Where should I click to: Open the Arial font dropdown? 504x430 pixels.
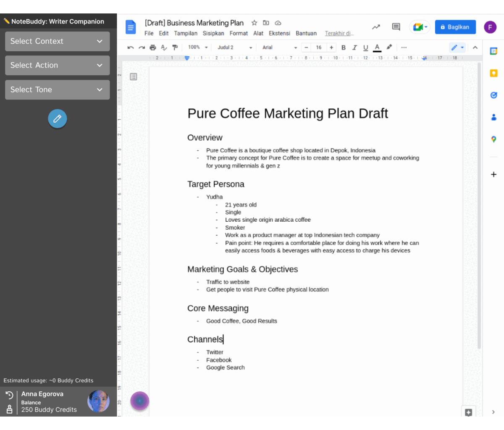coord(279,47)
